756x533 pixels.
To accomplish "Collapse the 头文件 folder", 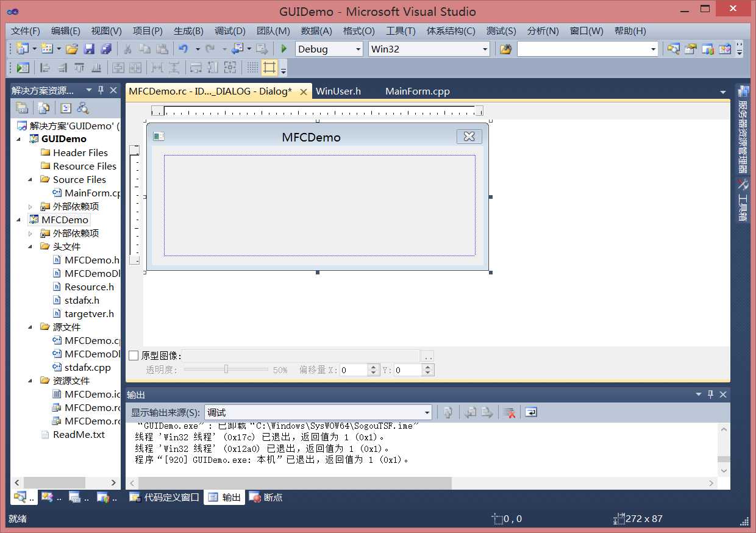I will pyautogui.click(x=30, y=246).
